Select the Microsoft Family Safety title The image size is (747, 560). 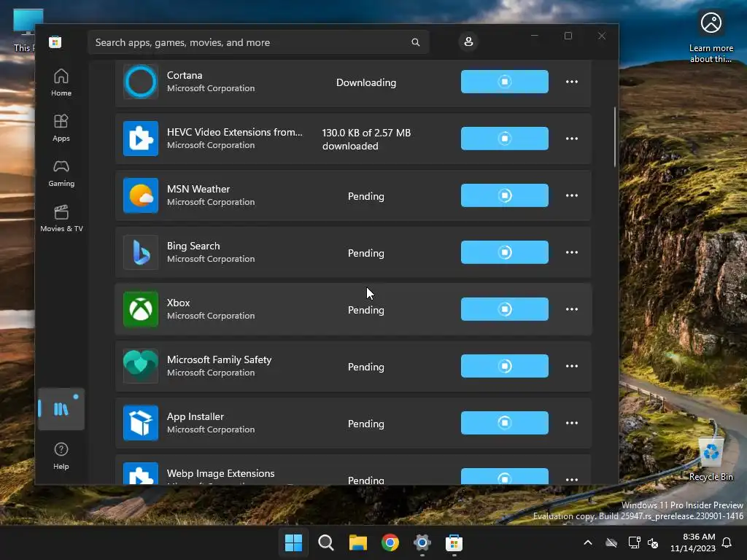(219, 359)
